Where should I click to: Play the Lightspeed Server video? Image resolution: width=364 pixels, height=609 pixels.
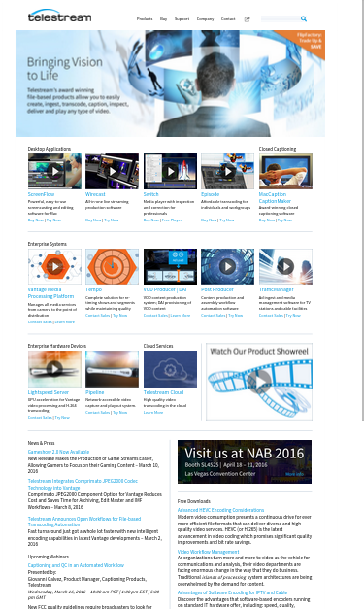pos(54,369)
